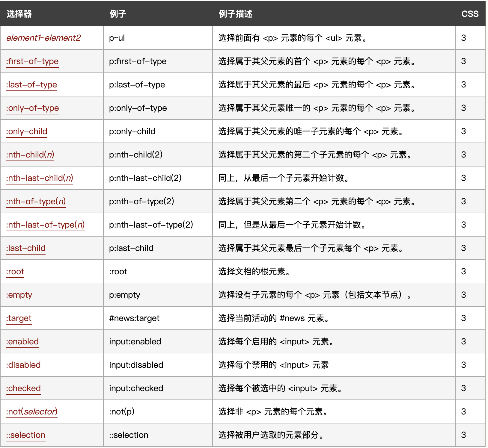The image size is (488, 448).
Task: Click description 选择属于其父元素的首个 <p> 元素
Action: (317, 61)
